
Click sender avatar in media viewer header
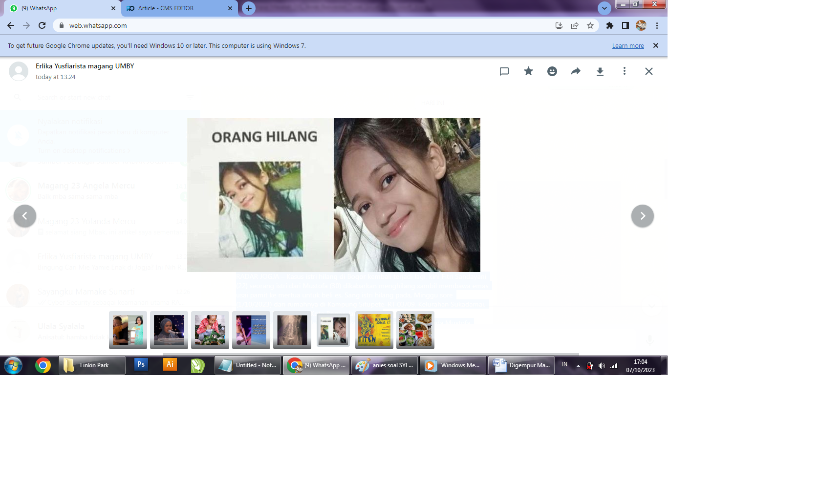[x=19, y=71]
